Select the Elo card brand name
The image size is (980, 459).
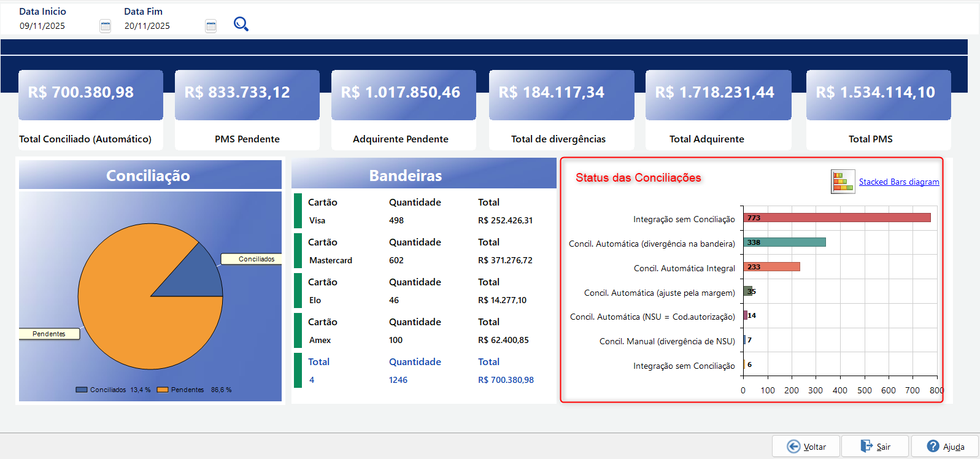click(315, 300)
